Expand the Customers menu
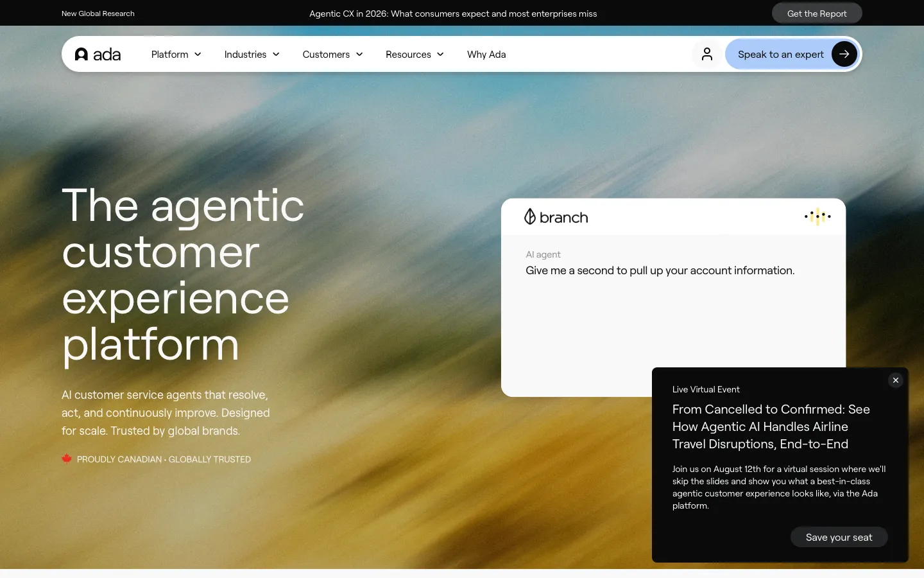The image size is (924, 578). pos(333,55)
